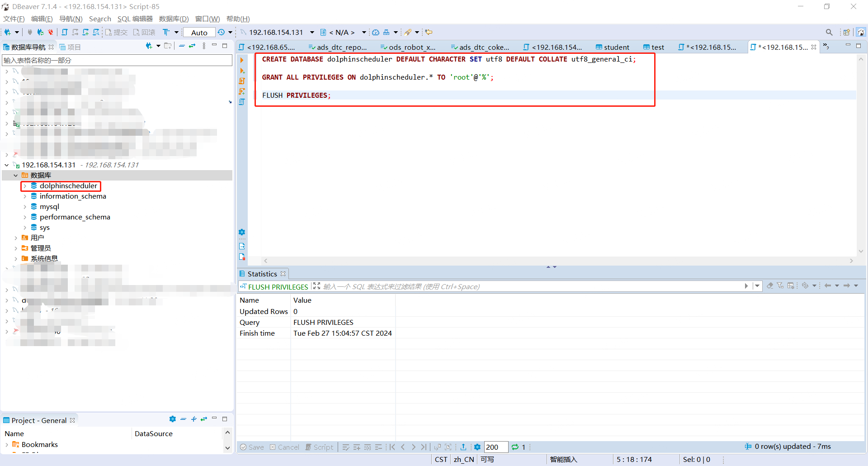Image resolution: width=868 pixels, height=466 pixels.
Task: Click link-with-editor arrows in database navigator
Action: (x=192, y=46)
